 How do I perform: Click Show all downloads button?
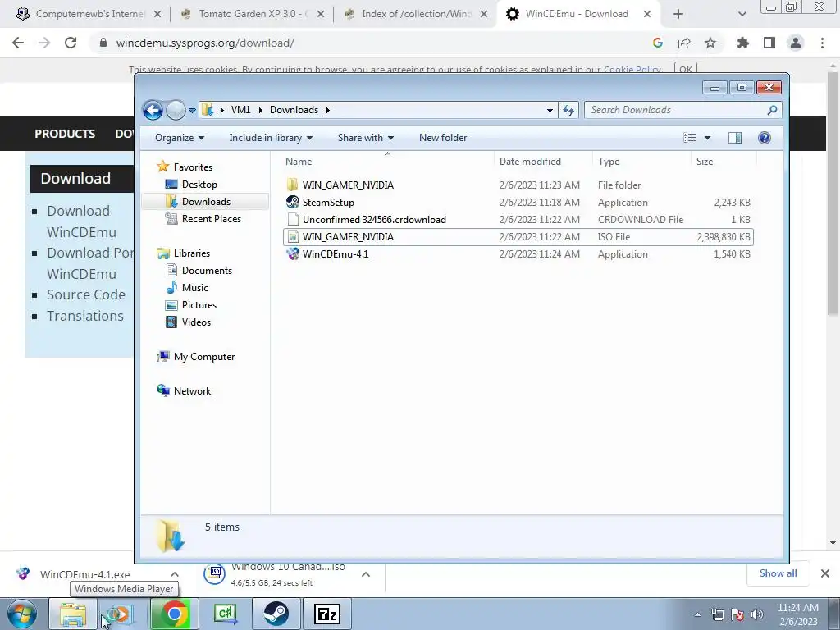tap(778, 573)
